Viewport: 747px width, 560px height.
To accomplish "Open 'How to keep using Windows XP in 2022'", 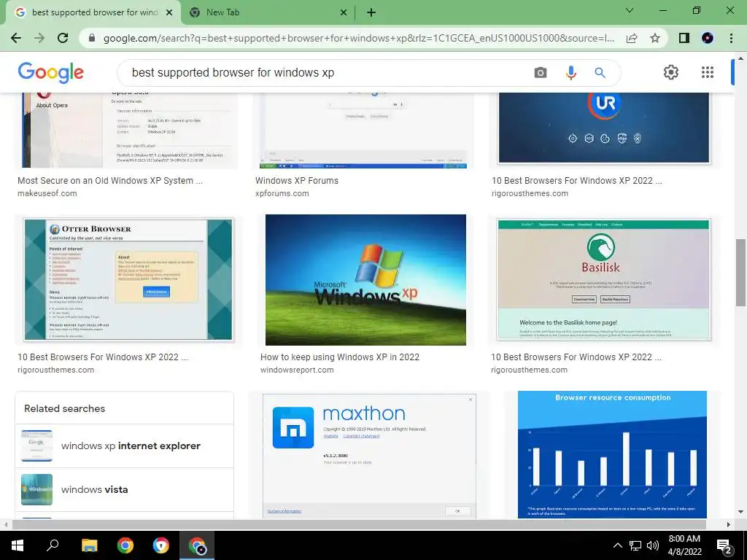I will [x=340, y=357].
